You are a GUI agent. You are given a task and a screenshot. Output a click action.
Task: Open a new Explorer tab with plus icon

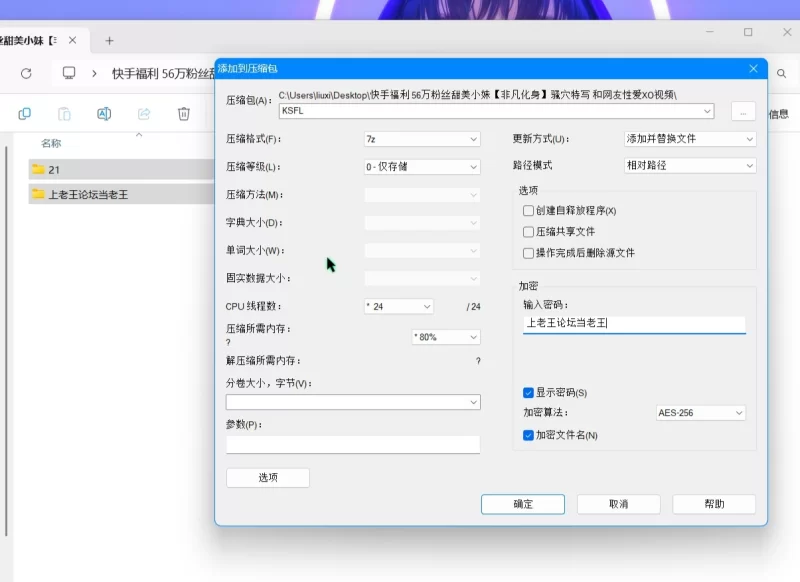[109, 41]
